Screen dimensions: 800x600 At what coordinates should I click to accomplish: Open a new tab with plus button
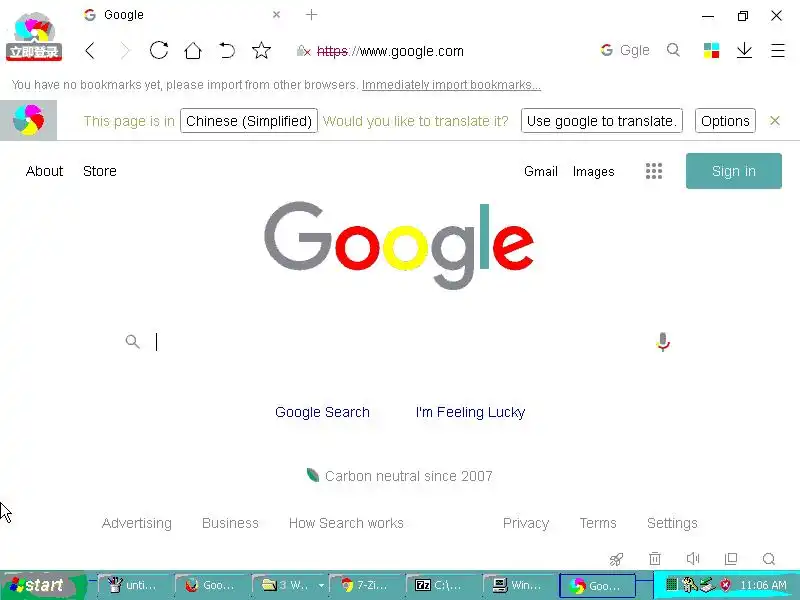pyautogui.click(x=311, y=15)
